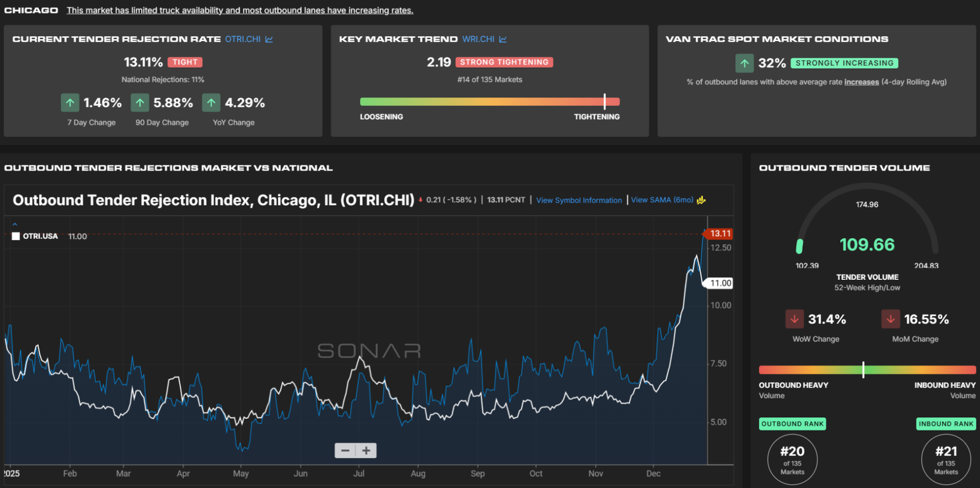Open the chart icon beside OTRI.CHI
This screenshot has height=488, width=980.
click(x=269, y=39)
